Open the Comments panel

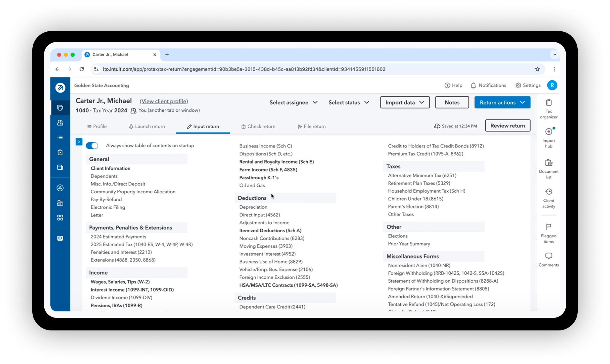[x=549, y=260]
